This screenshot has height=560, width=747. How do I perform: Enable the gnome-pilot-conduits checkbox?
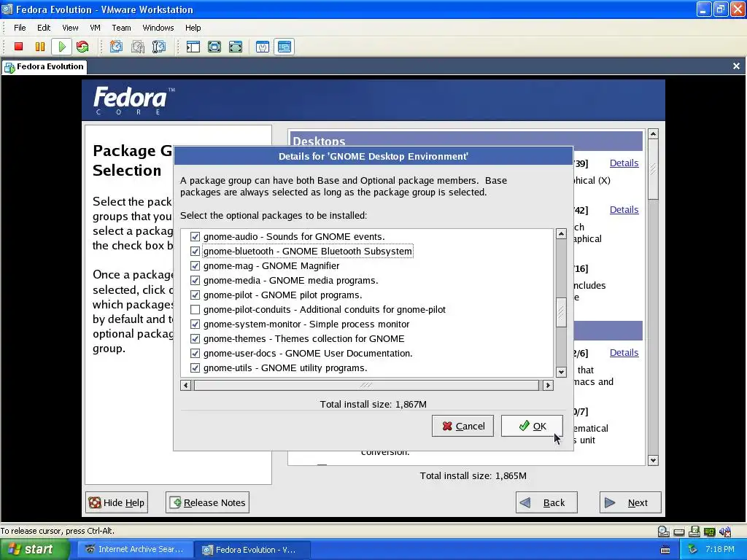(195, 309)
